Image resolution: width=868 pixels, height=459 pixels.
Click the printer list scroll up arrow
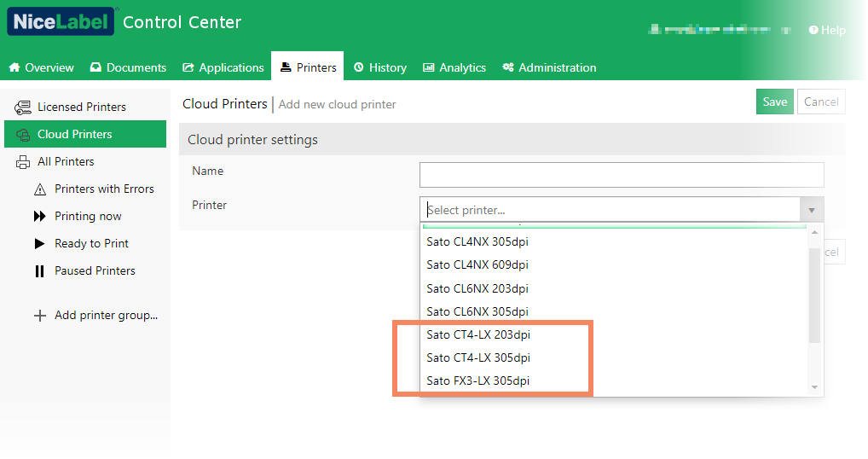(x=814, y=232)
